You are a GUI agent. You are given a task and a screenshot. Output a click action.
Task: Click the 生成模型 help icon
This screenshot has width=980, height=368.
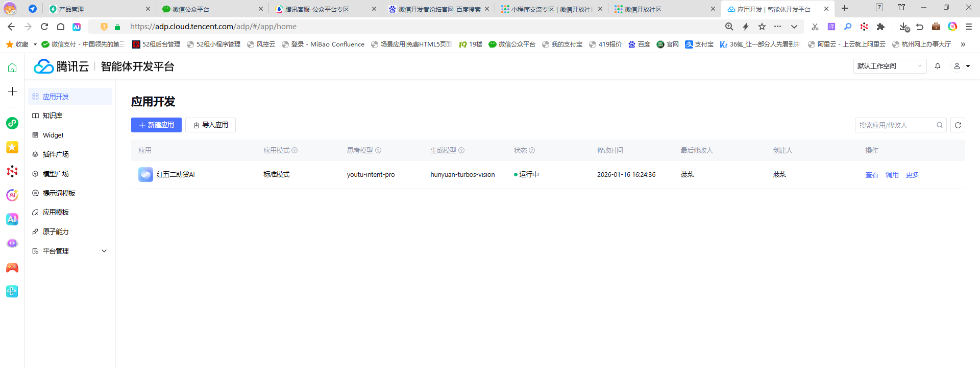click(x=461, y=150)
